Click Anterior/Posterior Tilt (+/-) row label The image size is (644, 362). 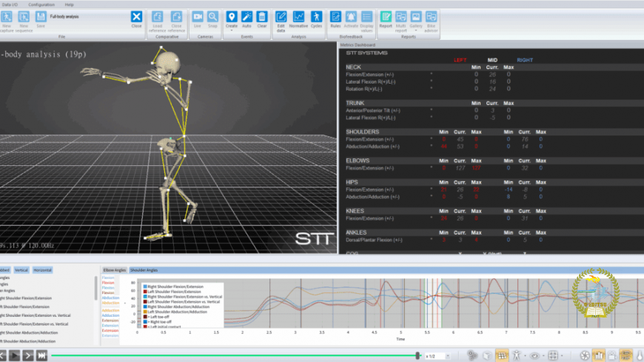click(x=373, y=110)
